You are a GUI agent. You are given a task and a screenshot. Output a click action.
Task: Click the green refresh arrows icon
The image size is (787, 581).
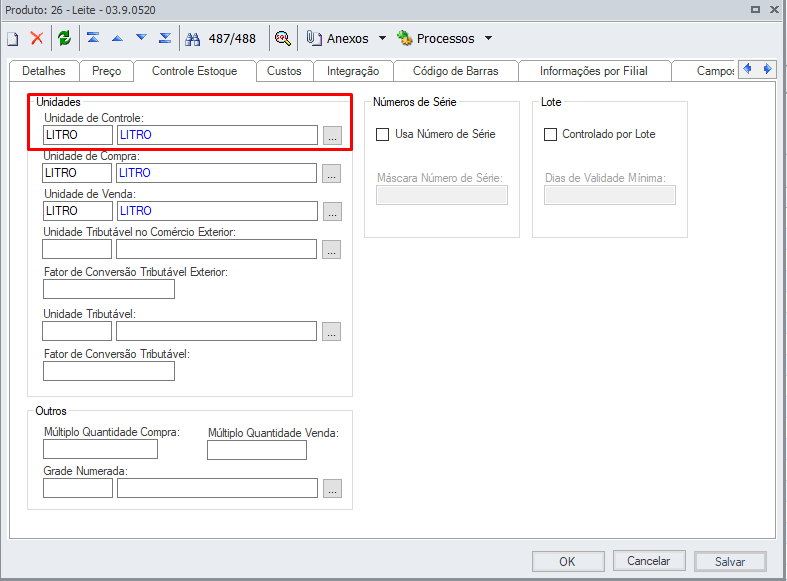(x=64, y=38)
